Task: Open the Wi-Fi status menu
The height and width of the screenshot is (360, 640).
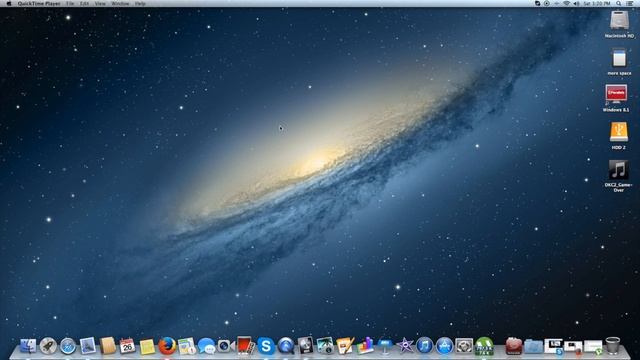Action: [x=567, y=3]
